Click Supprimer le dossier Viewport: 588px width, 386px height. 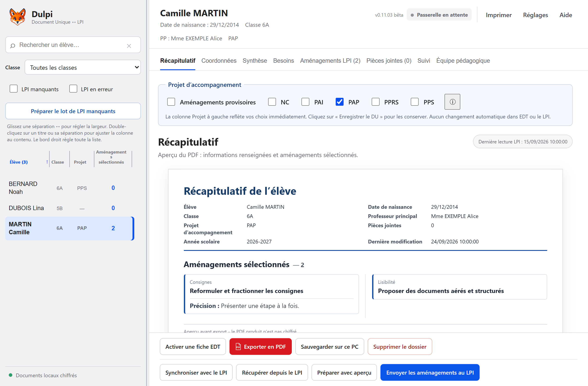click(x=400, y=347)
